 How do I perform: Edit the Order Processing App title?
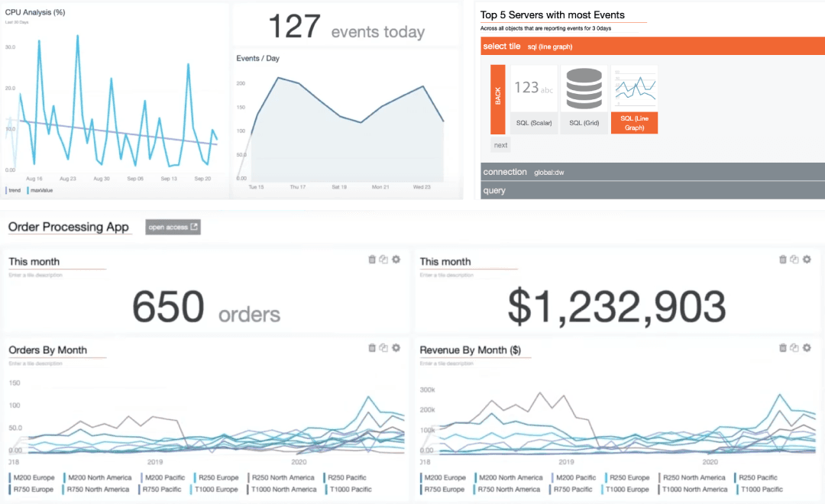(69, 228)
